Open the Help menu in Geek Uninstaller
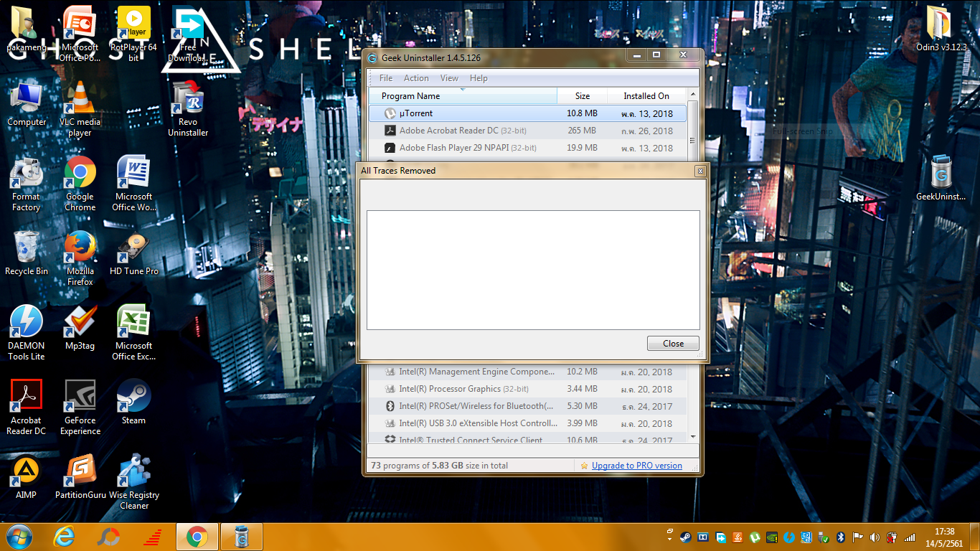980x551 pixels. [x=479, y=78]
